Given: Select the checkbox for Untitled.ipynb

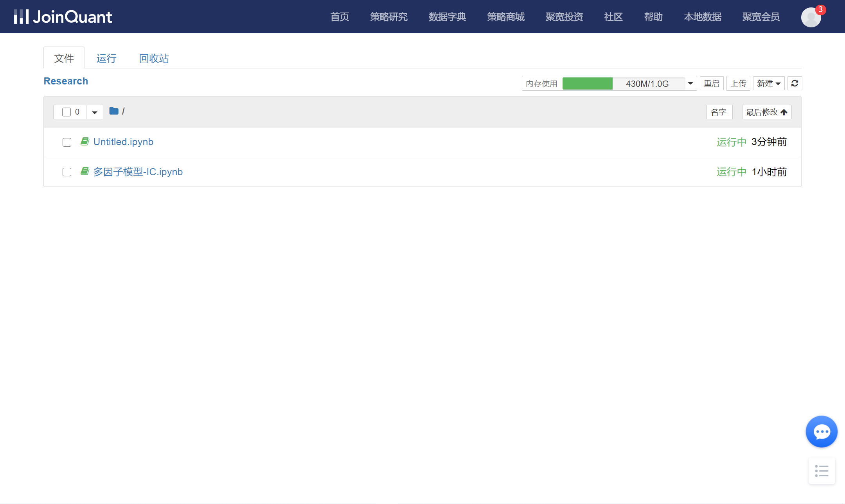Looking at the screenshot, I should (67, 142).
